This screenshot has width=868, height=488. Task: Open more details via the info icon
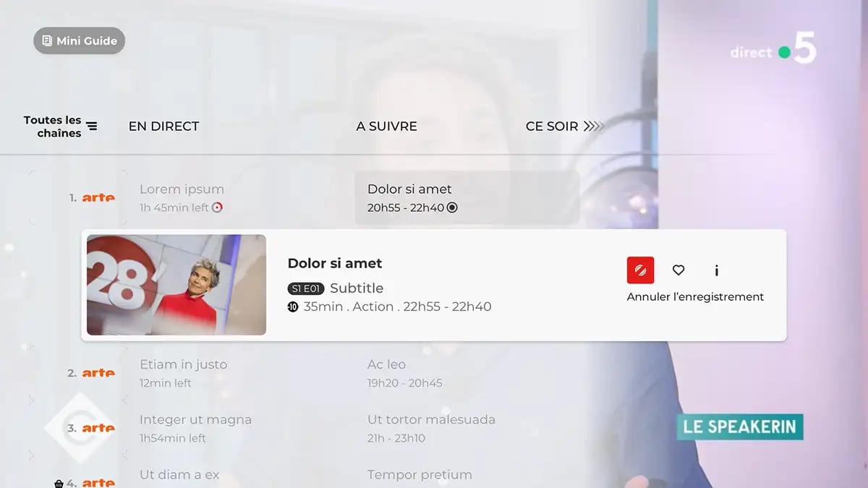(716, 271)
